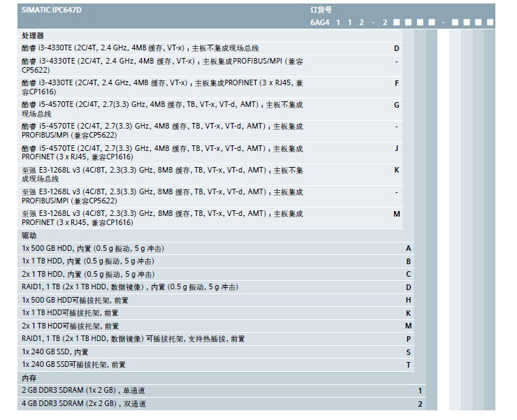Select the hot-swap RAID1 row with code P
This screenshot has height=420, width=517.
point(133,339)
